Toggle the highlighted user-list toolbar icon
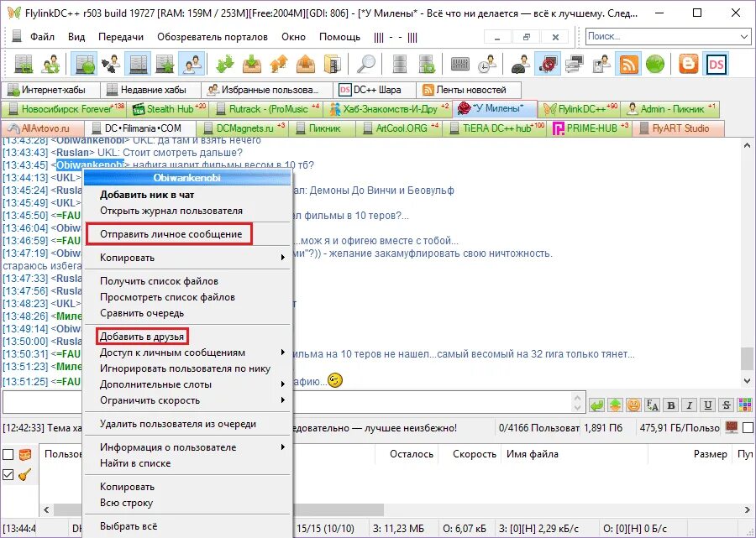This screenshot has width=756, height=538. pyautogui.click(x=192, y=64)
